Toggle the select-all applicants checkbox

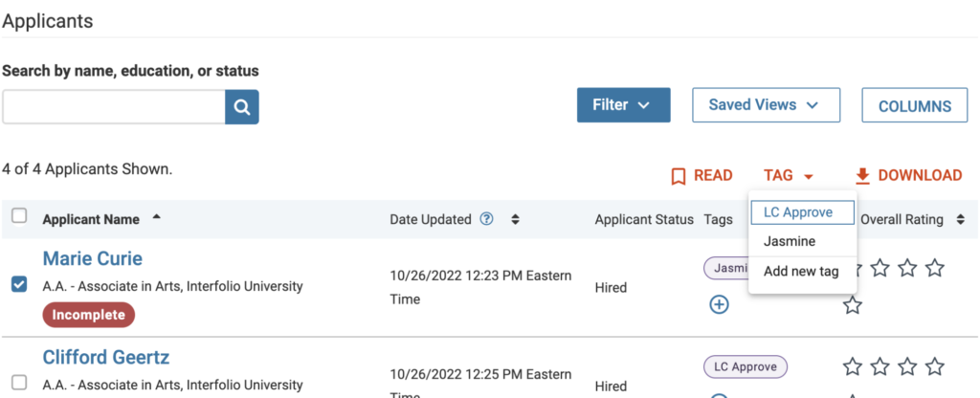coord(19,216)
